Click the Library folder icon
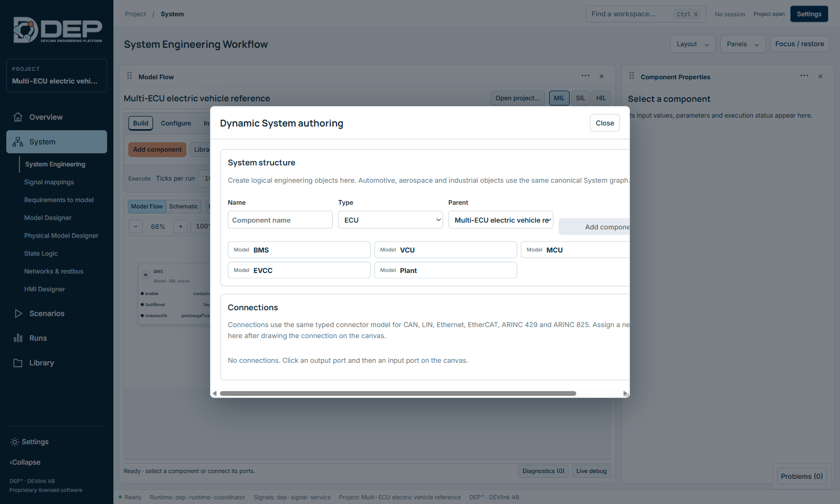Viewport: 840px width, 504px height. point(18,363)
